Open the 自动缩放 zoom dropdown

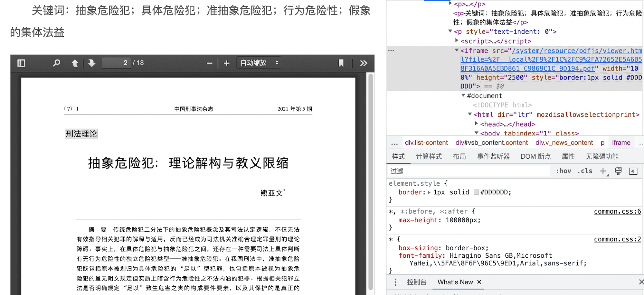259,63
